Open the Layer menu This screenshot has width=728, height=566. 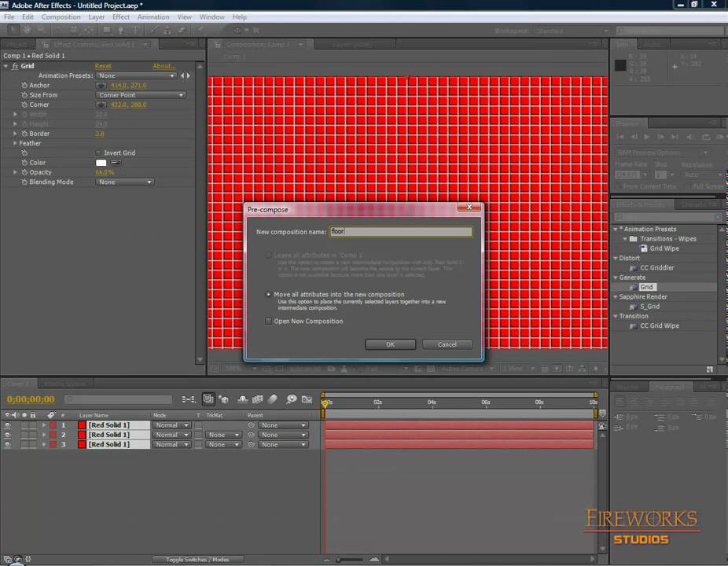pos(96,17)
